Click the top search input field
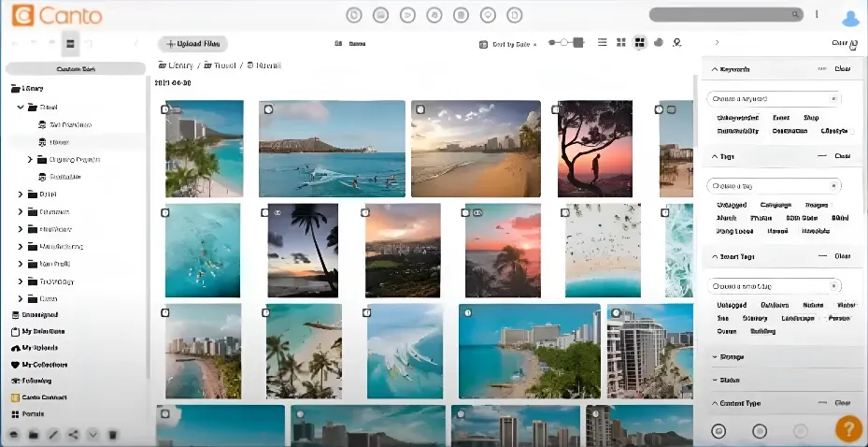This screenshot has width=868, height=447. point(726,14)
